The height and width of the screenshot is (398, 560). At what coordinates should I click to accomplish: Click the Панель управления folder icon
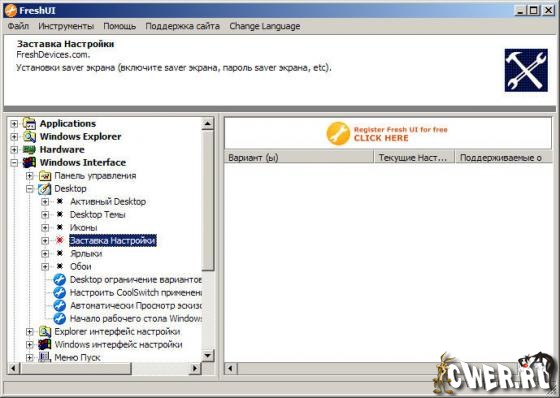click(x=45, y=176)
